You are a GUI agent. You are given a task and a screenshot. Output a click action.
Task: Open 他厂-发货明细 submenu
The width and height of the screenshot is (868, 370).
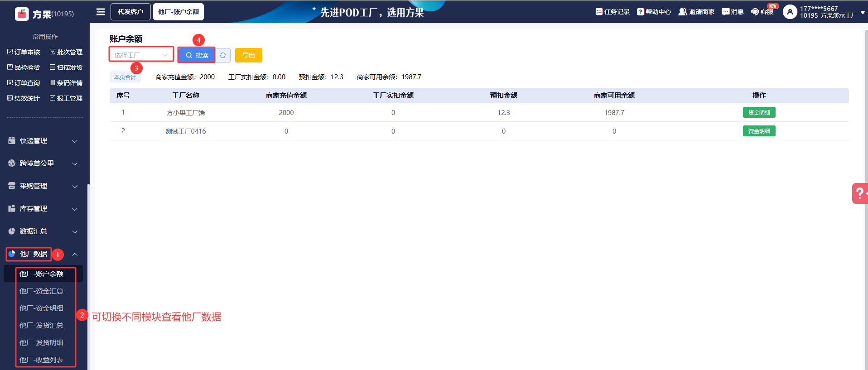coord(41,342)
